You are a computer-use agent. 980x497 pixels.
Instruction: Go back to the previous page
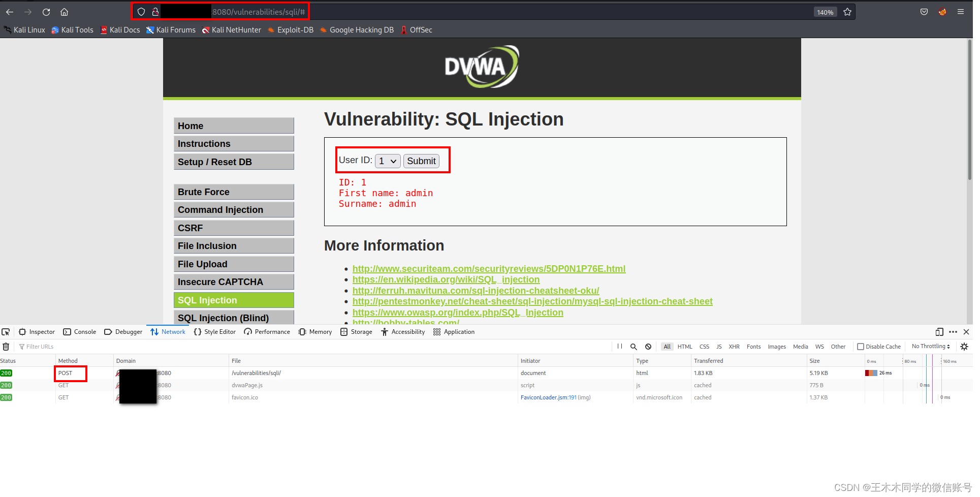[10, 12]
